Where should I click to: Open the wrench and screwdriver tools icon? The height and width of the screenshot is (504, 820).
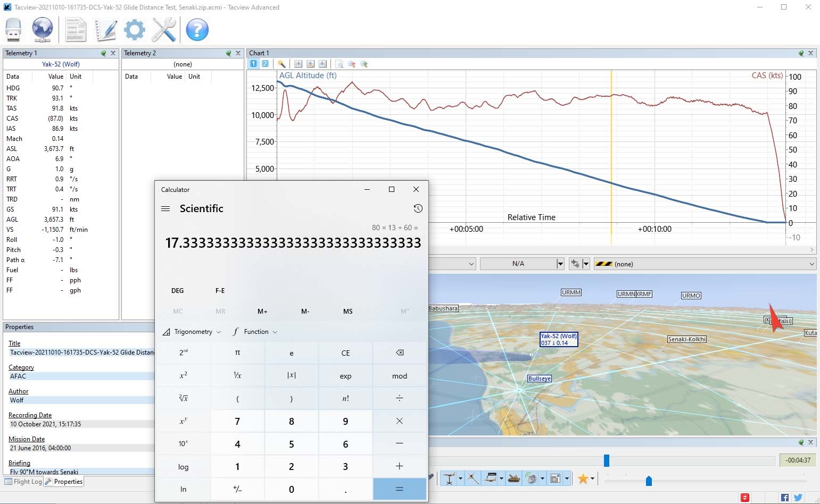164,30
